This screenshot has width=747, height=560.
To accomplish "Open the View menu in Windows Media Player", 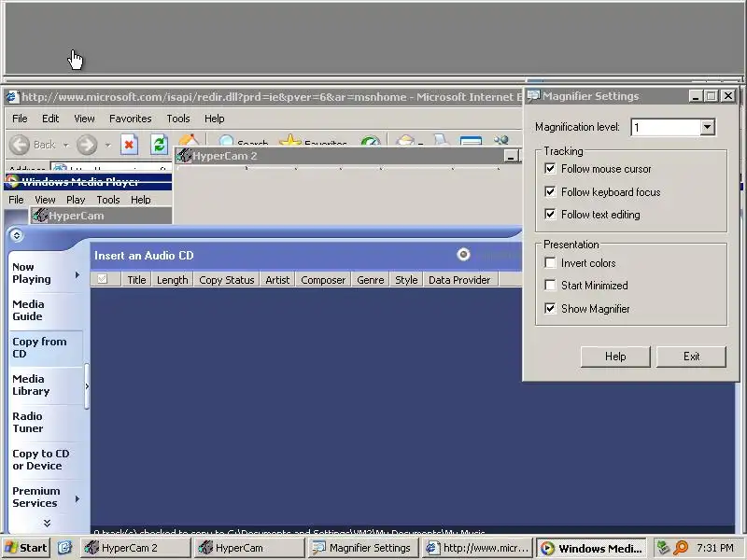I will click(x=45, y=200).
